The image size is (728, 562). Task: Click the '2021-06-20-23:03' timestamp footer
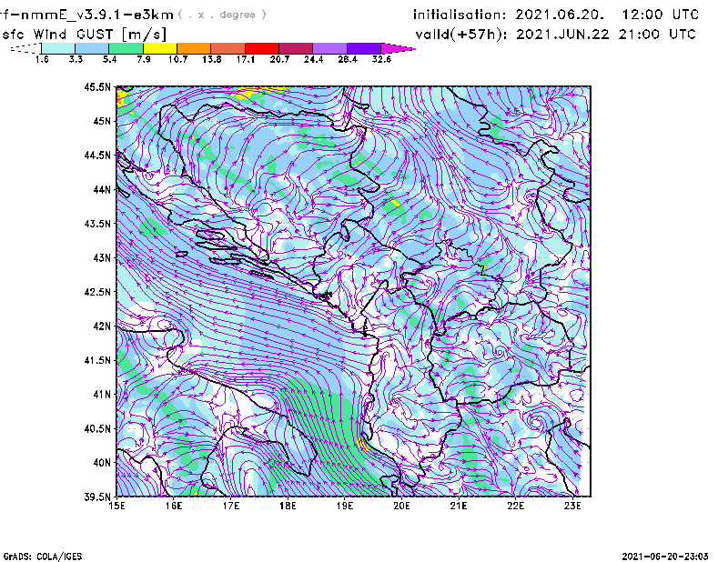[665, 557]
